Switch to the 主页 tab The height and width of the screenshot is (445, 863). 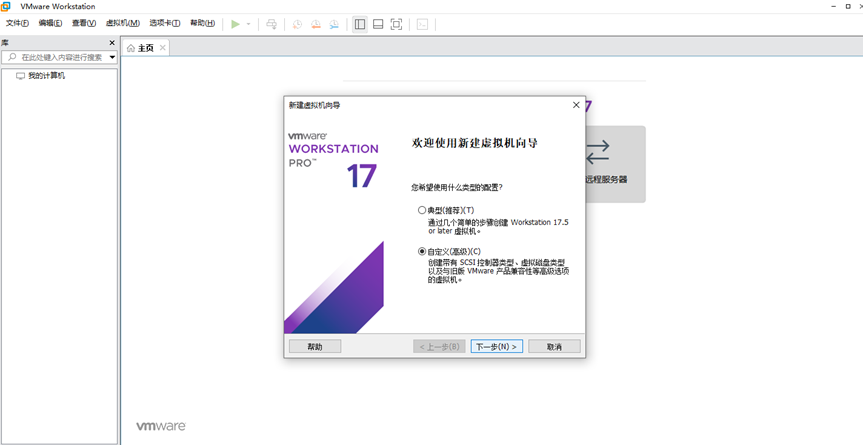point(146,48)
